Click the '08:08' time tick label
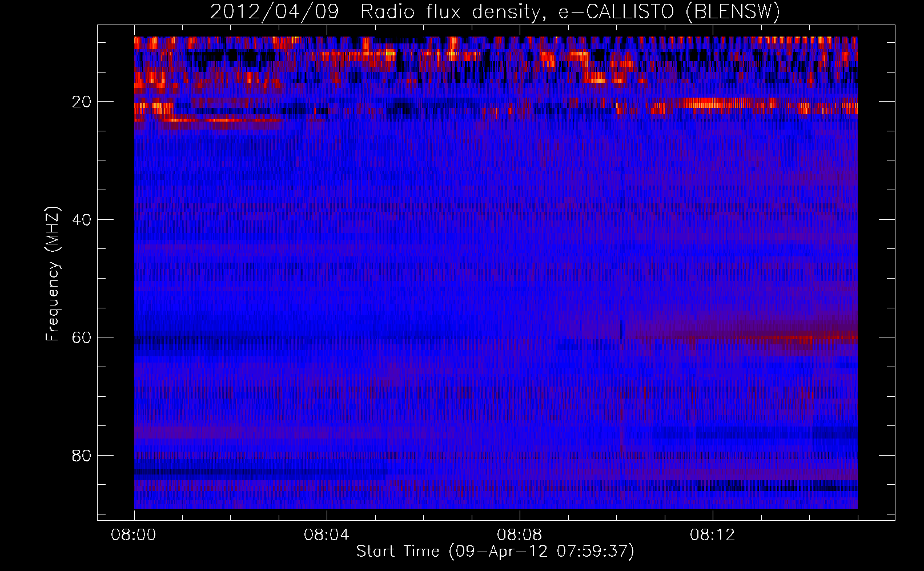 520,535
